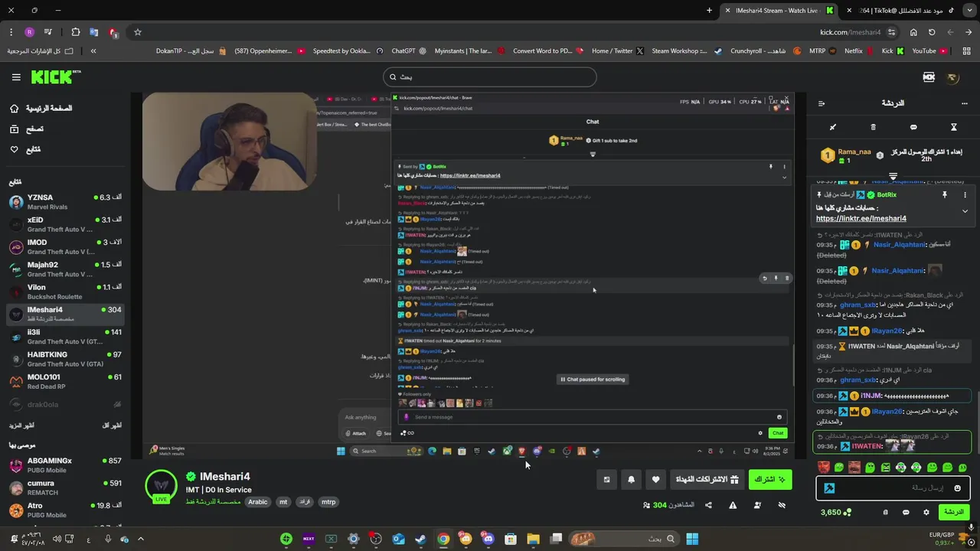980x551 pixels.
Task: Open Discord from the taskbar
Action: (x=488, y=539)
